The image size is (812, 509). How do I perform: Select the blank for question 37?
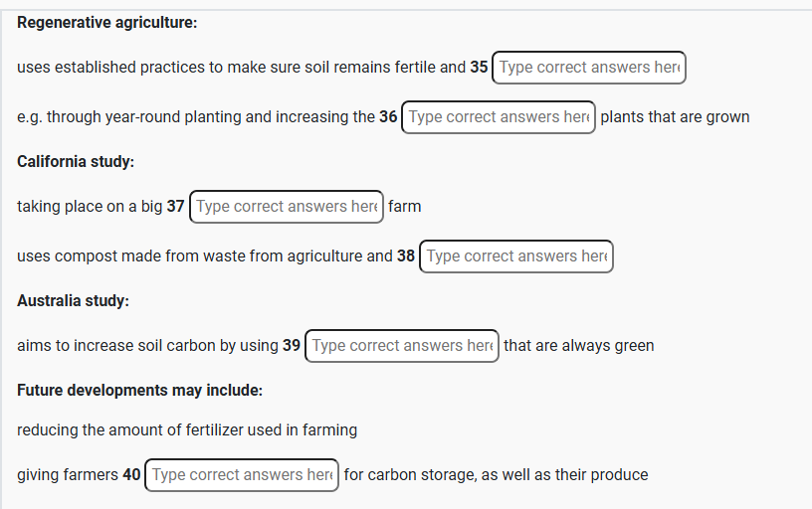pyautogui.click(x=287, y=207)
